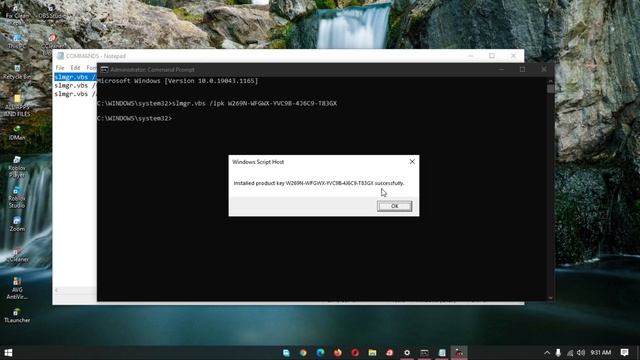This screenshot has width=640, height=360.
Task: Select the ALL APPS AND FILES folder
Action: tap(17, 106)
